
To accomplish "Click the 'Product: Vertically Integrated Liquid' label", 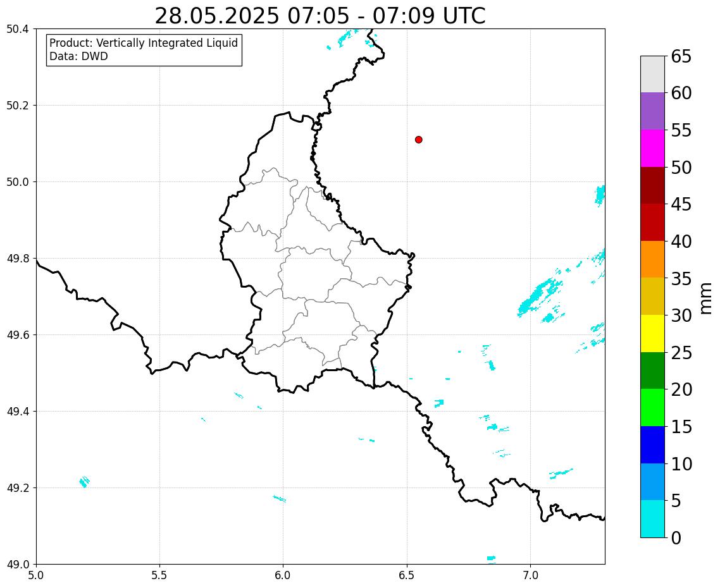I will tap(144, 43).
